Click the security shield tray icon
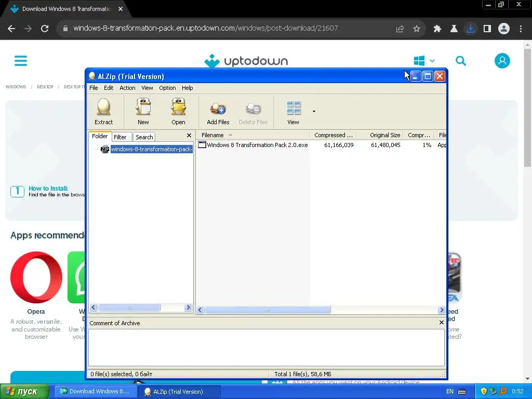The width and height of the screenshot is (532, 399). [x=484, y=392]
